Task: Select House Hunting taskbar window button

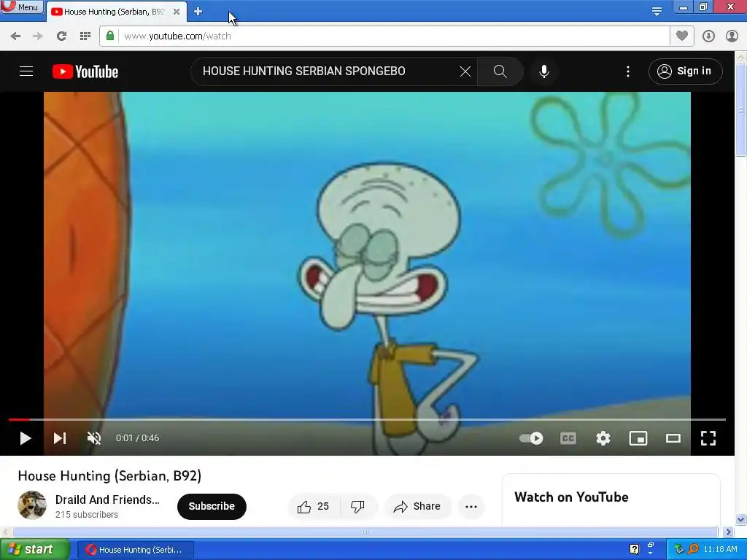Action: (x=135, y=550)
